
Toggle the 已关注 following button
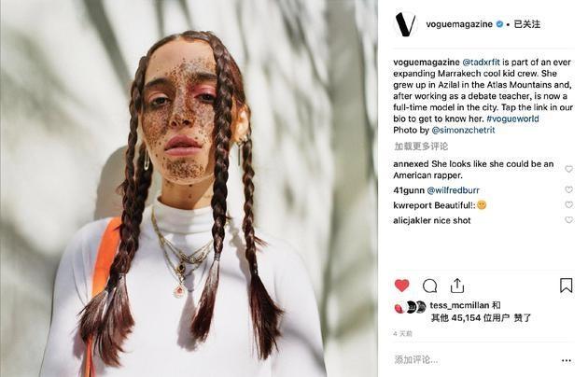(527, 24)
